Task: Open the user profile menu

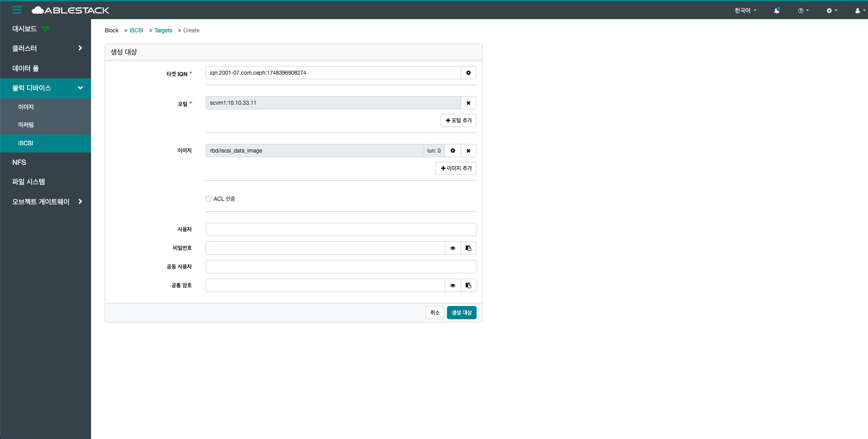Action: pyautogui.click(x=860, y=10)
